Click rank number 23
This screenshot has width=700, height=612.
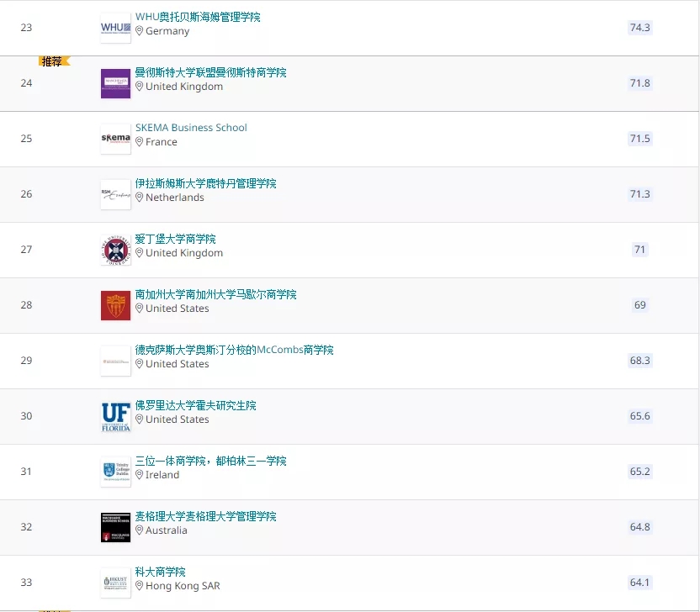(26, 28)
